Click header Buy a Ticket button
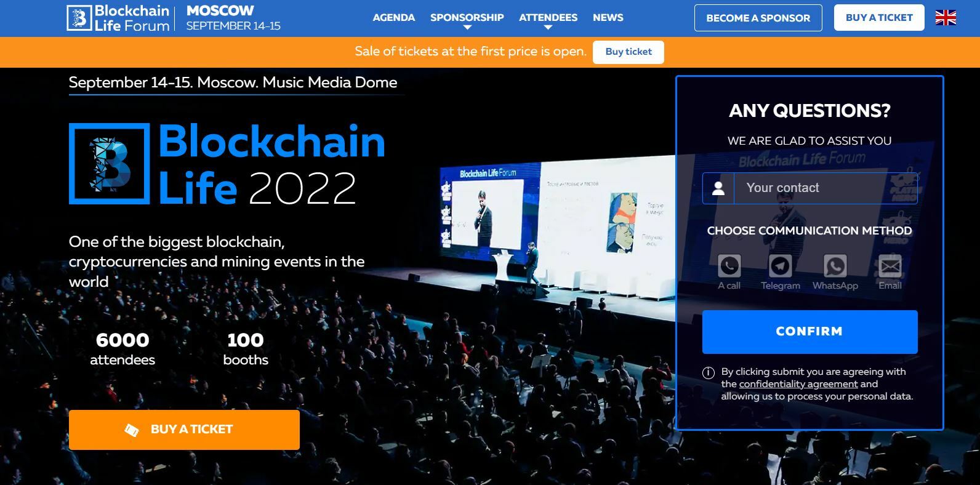This screenshot has width=980, height=485. pyautogui.click(x=879, y=18)
